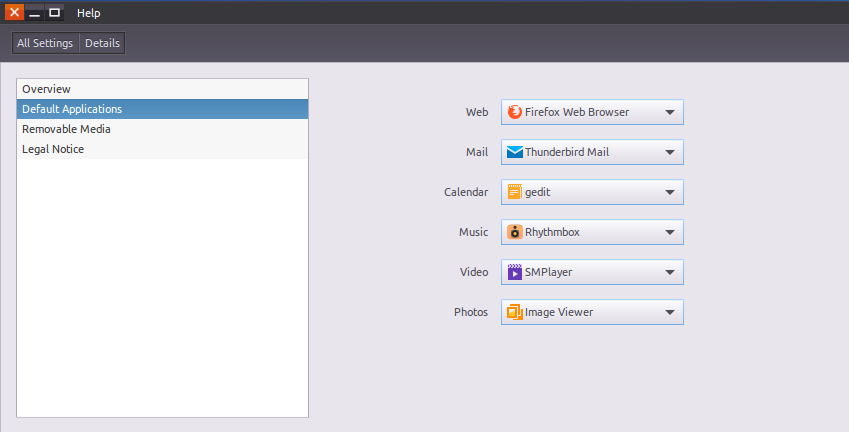Click the gedit text
The image size is (849, 432).
pyautogui.click(x=538, y=192)
